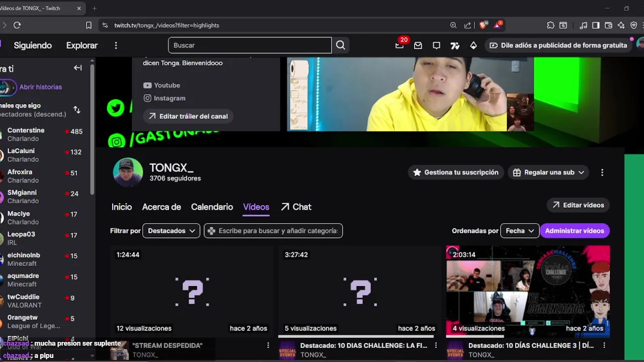644x362 pixels.
Task: Click the Editar vídeos button
Action: point(578,205)
